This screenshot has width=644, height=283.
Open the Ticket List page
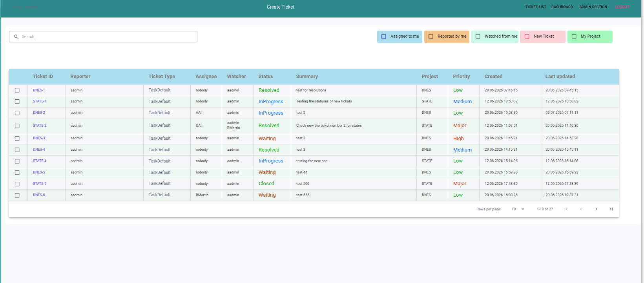coord(536,7)
